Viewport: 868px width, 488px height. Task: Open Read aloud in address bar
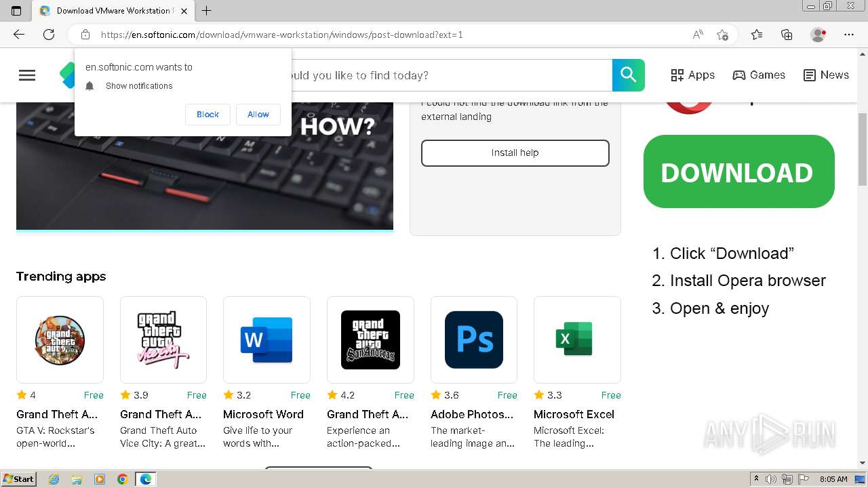698,35
